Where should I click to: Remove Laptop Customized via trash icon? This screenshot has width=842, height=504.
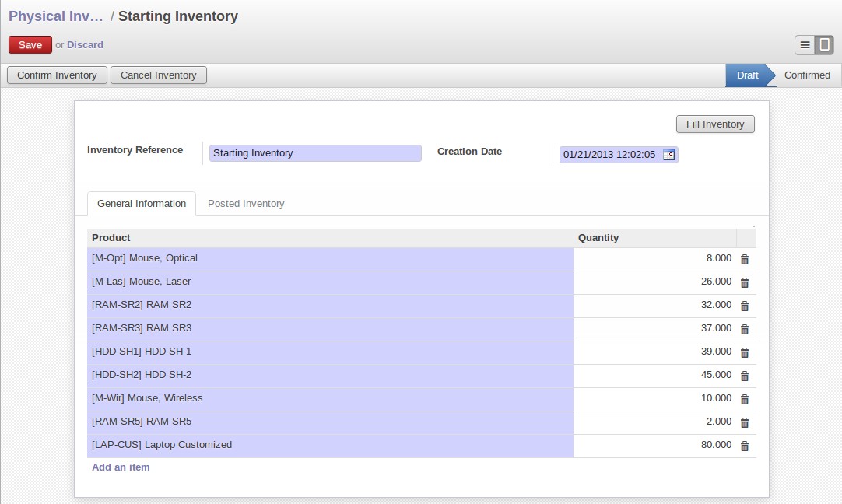click(744, 446)
